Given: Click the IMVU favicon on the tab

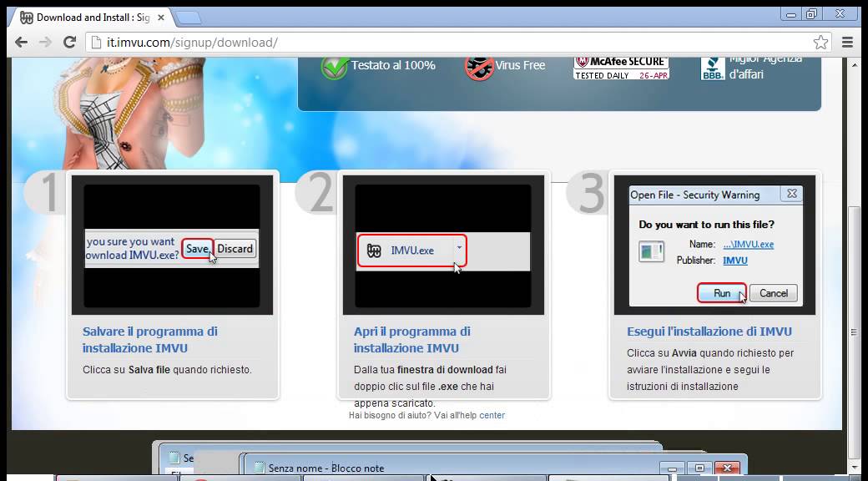Looking at the screenshot, I should pyautogui.click(x=26, y=18).
